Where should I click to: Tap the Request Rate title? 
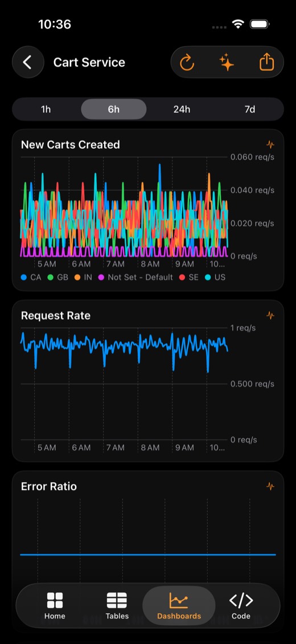coord(56,315)
